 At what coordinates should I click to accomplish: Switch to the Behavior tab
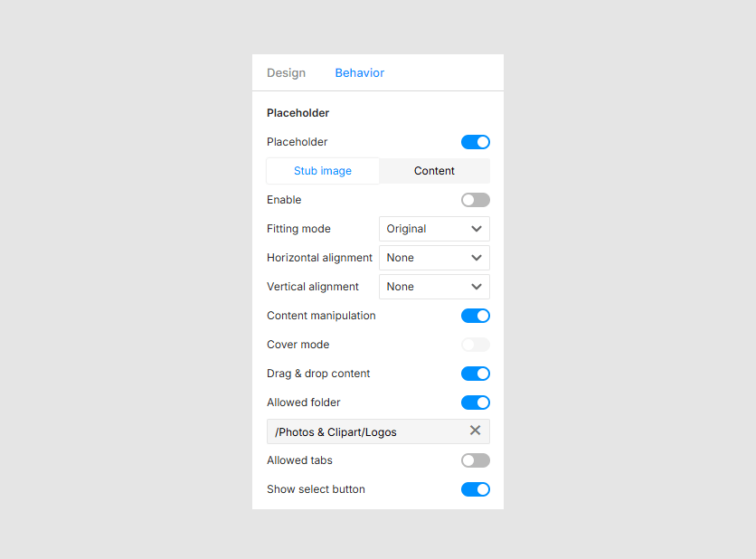pos(359,72)
